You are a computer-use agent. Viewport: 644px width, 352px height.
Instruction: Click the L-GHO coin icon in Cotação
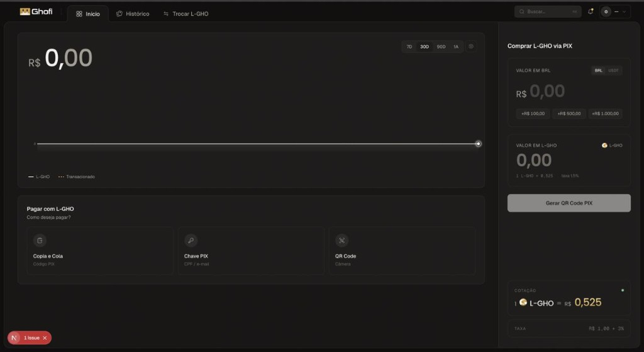coord(523,302)
